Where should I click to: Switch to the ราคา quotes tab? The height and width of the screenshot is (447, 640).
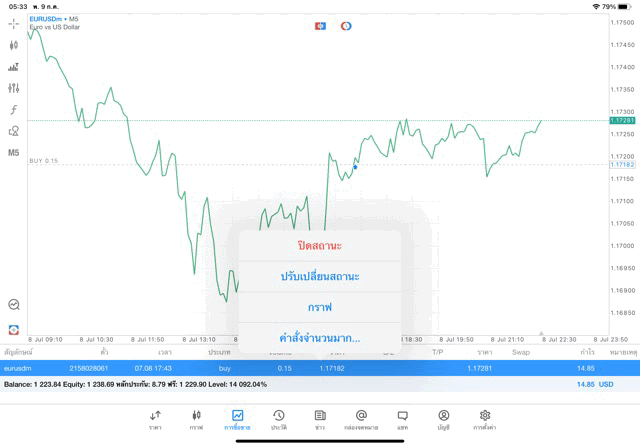coord(155,419)
